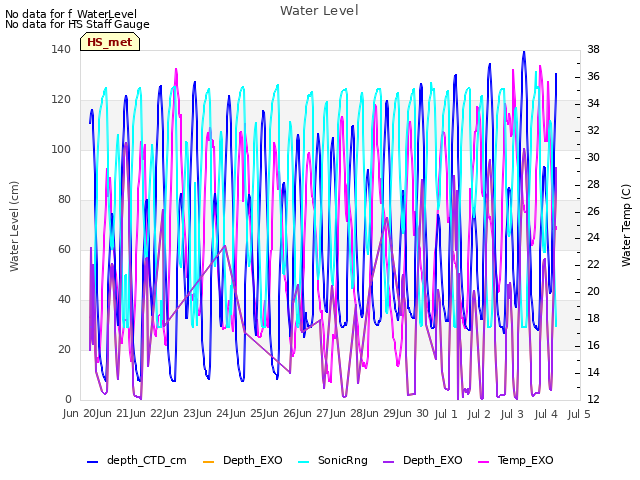Image resolution: width=640 pixels, height=480 pixels.
Task: Select the depth_CTD_cm legend label
Action: [147, 460]
